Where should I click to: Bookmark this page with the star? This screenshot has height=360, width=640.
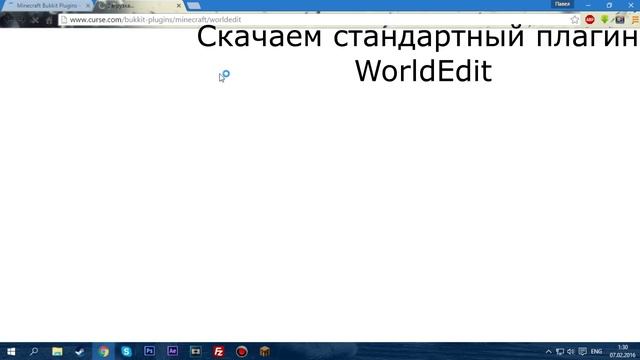pos(575,20)
